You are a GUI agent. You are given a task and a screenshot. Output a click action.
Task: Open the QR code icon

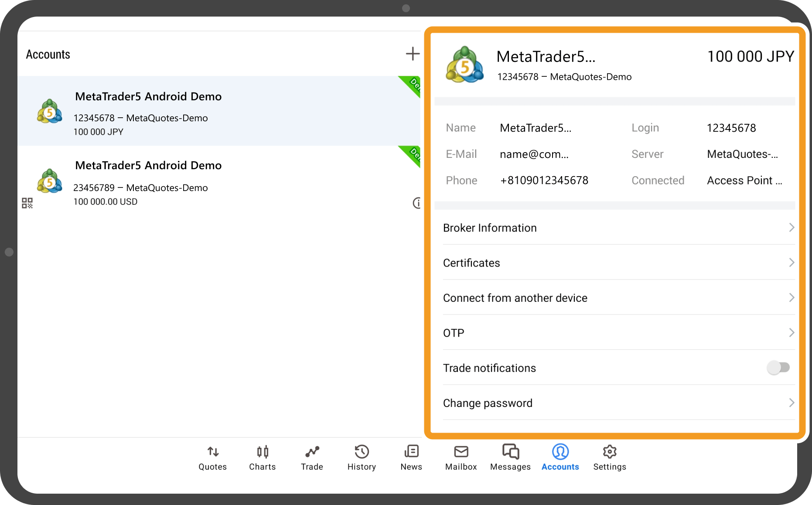(x=27, y=203)
